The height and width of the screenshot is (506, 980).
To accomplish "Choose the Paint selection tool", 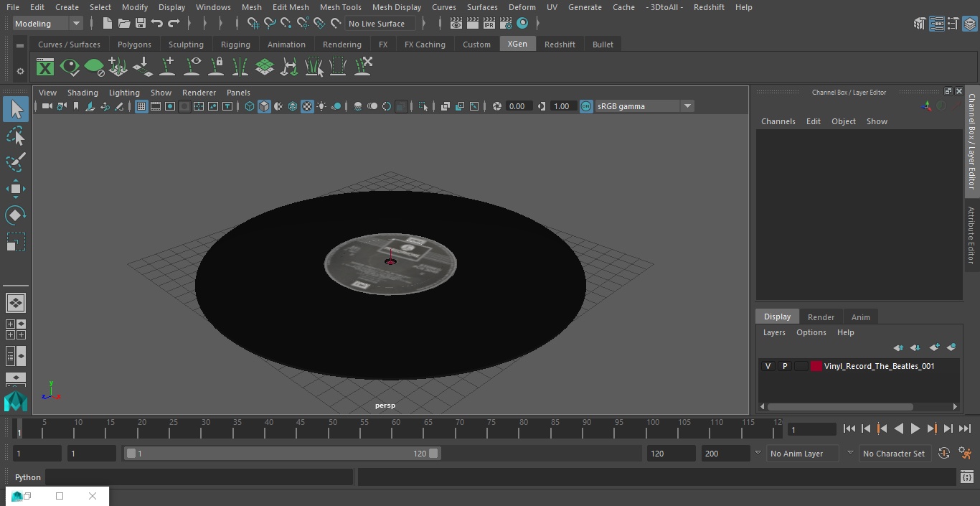I will 16,163.
